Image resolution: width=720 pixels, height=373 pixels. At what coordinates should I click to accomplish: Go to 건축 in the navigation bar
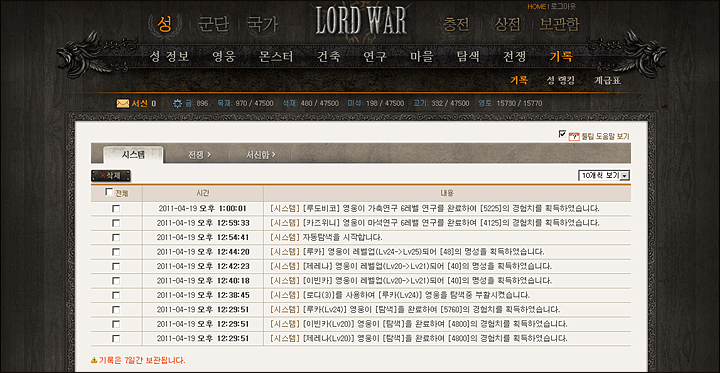pos(329,57)
